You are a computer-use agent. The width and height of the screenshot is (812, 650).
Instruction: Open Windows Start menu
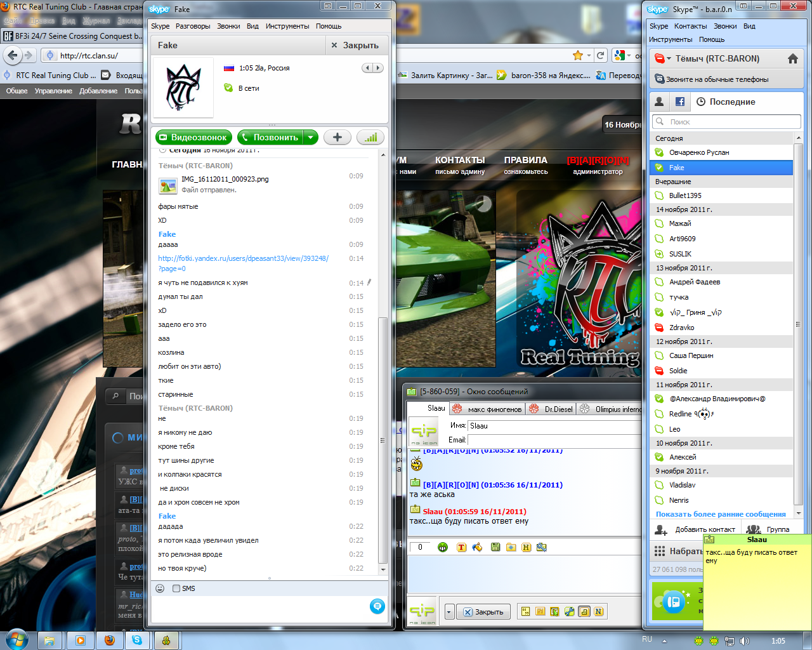[x=16, y=639]
